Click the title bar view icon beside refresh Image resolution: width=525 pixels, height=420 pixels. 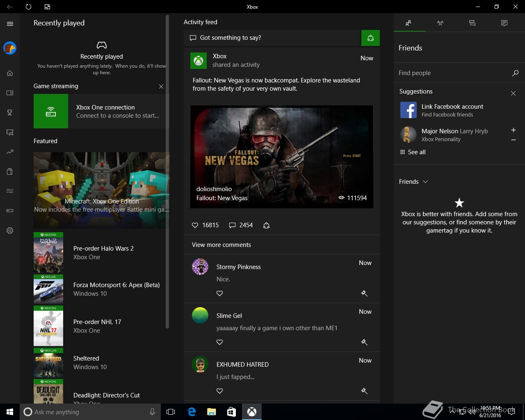click(47, 7)
